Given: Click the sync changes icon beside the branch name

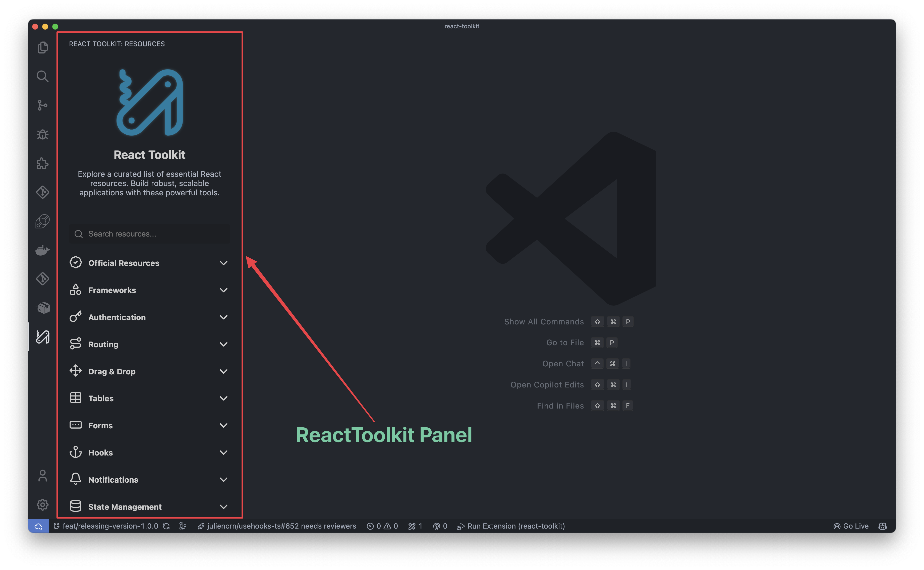Looking at the screenshot, I should click(x=166, y=526).
